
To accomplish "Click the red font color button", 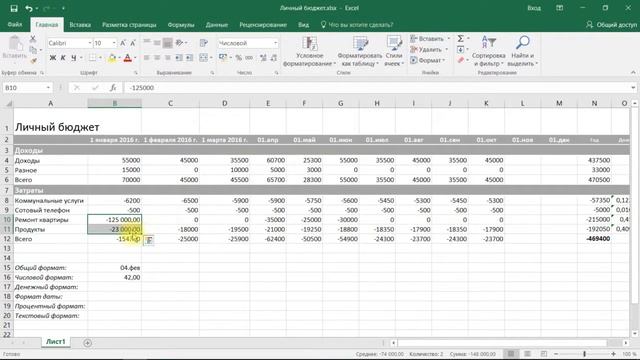I will [x=128, y=58].
